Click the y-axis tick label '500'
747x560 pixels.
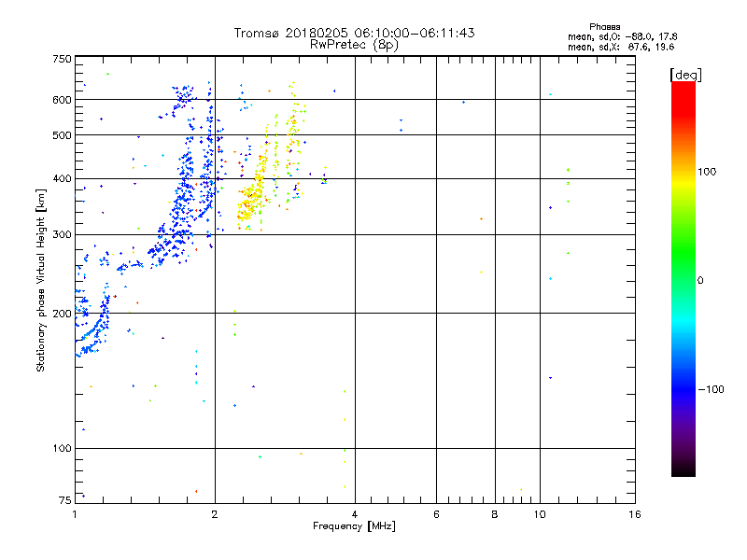pos(62,135)
